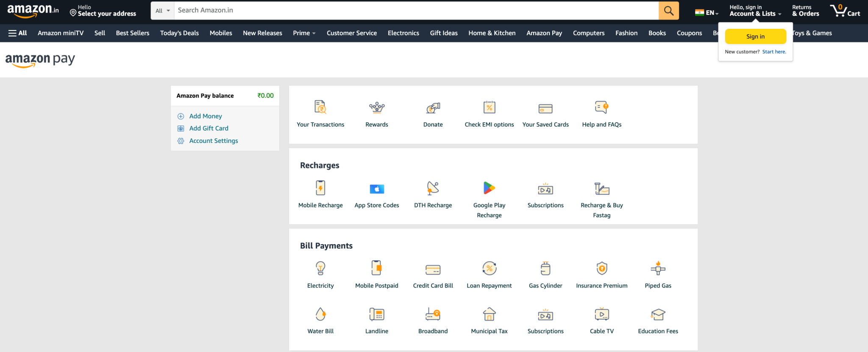Open Customer Service in navigation
The height and width of the screenshot is (352, 868).
[352, 33]
